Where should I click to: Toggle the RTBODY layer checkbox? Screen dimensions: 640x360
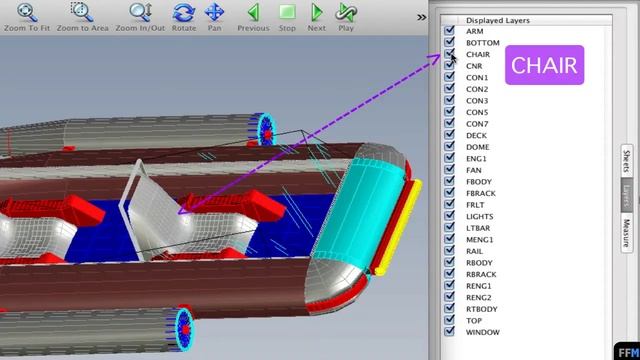pos(449,309)
